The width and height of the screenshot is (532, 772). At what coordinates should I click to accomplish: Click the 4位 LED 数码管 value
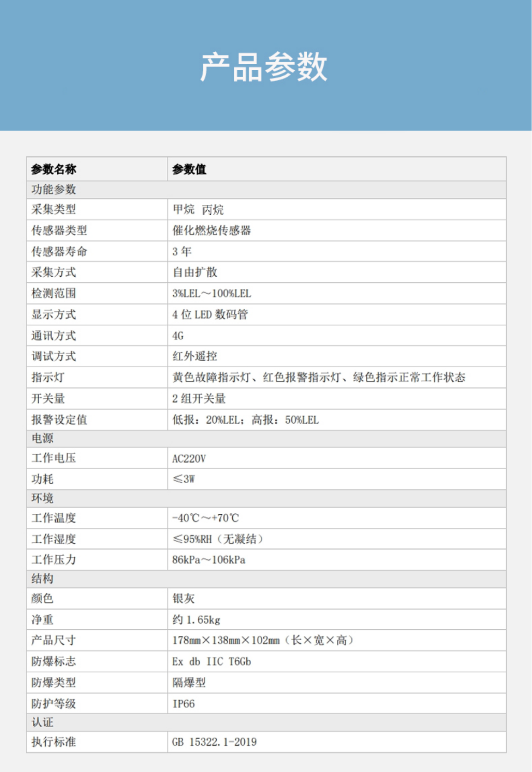click(x=210, y=315)
